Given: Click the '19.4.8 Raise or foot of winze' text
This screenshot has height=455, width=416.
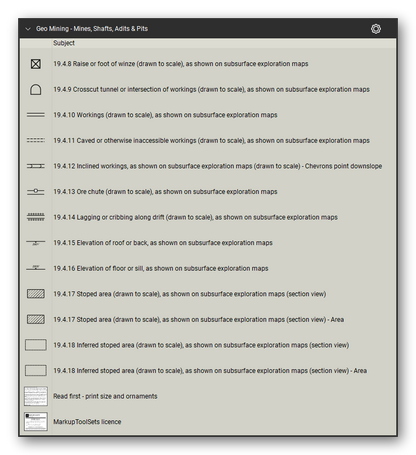Looking at the screenshot, I should point(181,64).
